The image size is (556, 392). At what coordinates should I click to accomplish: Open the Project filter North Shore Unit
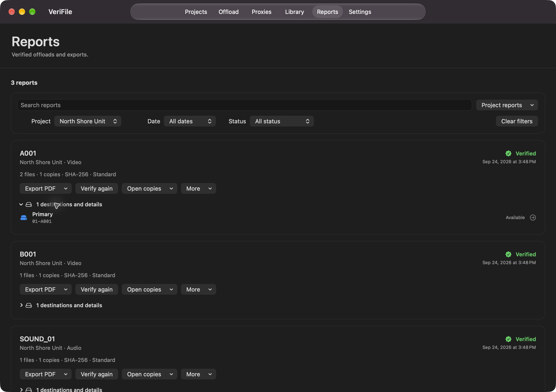click(88, 121)
